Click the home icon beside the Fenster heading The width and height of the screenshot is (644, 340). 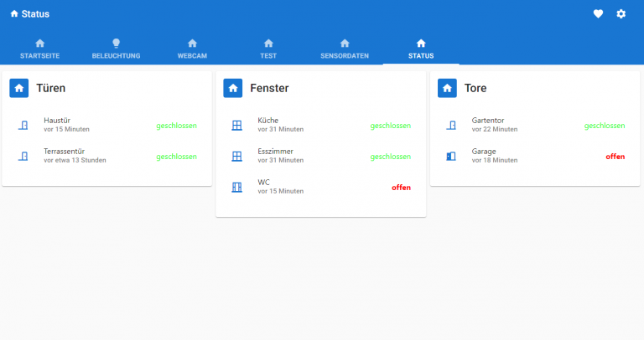coord(234,88)
